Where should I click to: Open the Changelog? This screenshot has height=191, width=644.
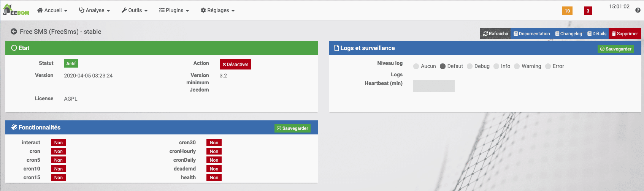point(568,33)
